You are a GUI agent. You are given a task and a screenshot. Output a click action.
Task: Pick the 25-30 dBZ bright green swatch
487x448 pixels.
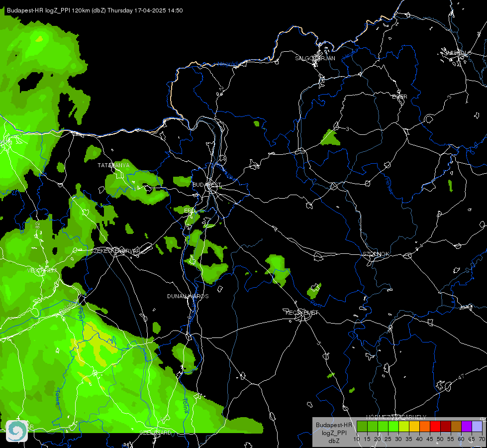(x=393, y=427)
